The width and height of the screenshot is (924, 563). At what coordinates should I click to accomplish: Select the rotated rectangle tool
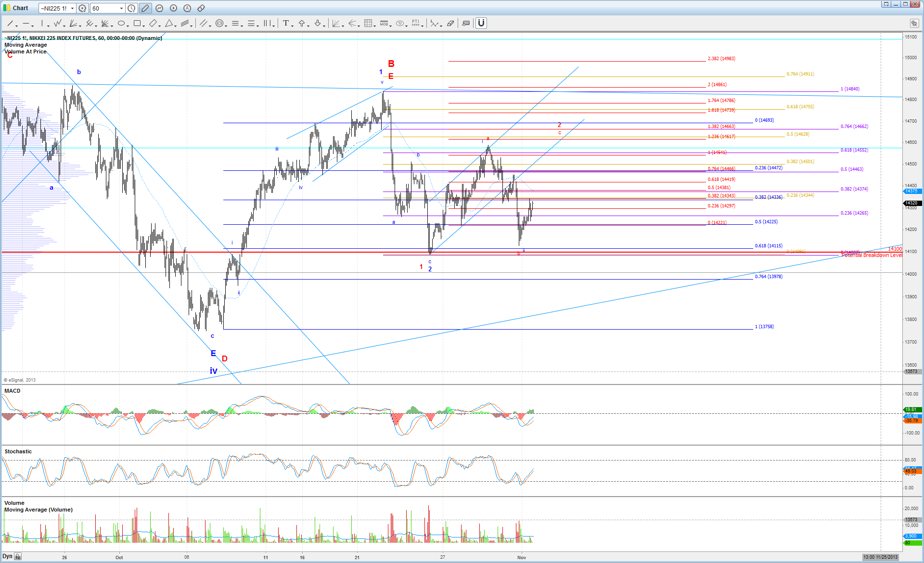tap(153, 23)
